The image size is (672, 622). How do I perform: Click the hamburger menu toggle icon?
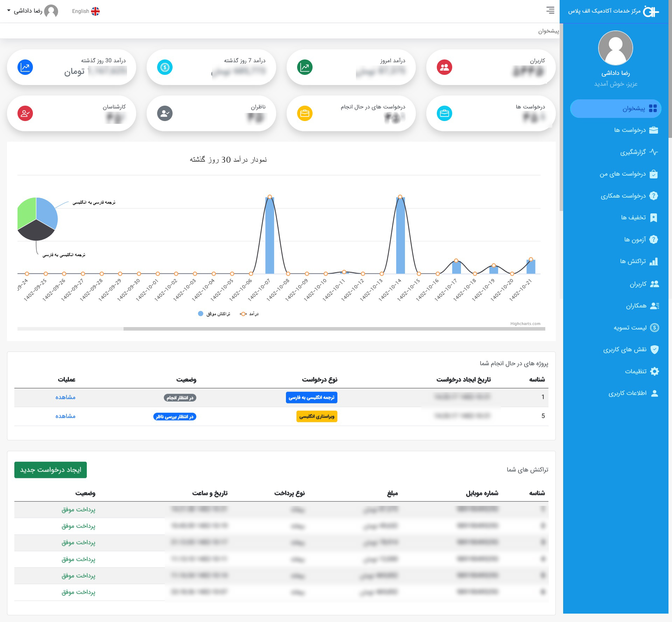tap(550, 10)
